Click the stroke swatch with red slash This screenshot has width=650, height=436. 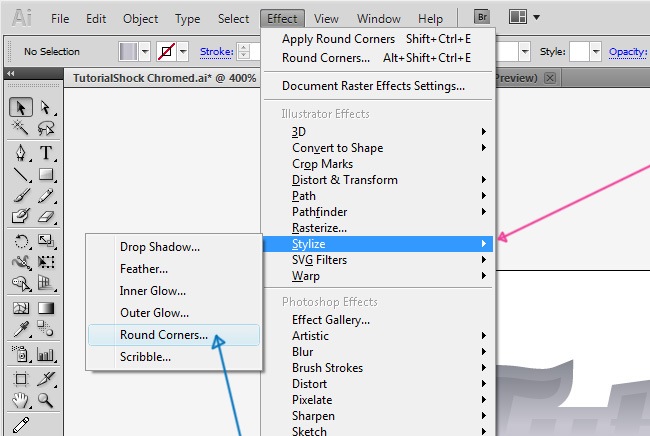point(167,52)
